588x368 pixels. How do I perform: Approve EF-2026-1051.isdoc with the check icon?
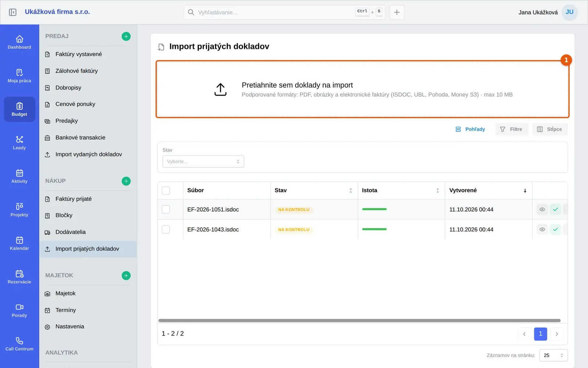click(555, 209)
